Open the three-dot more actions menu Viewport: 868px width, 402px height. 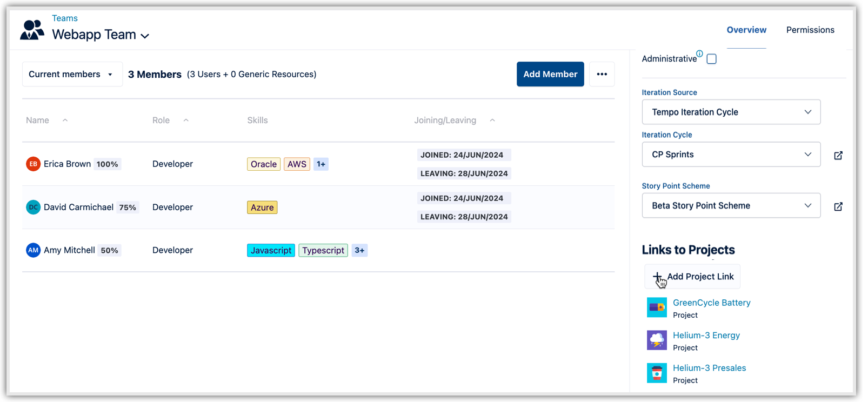602,74
